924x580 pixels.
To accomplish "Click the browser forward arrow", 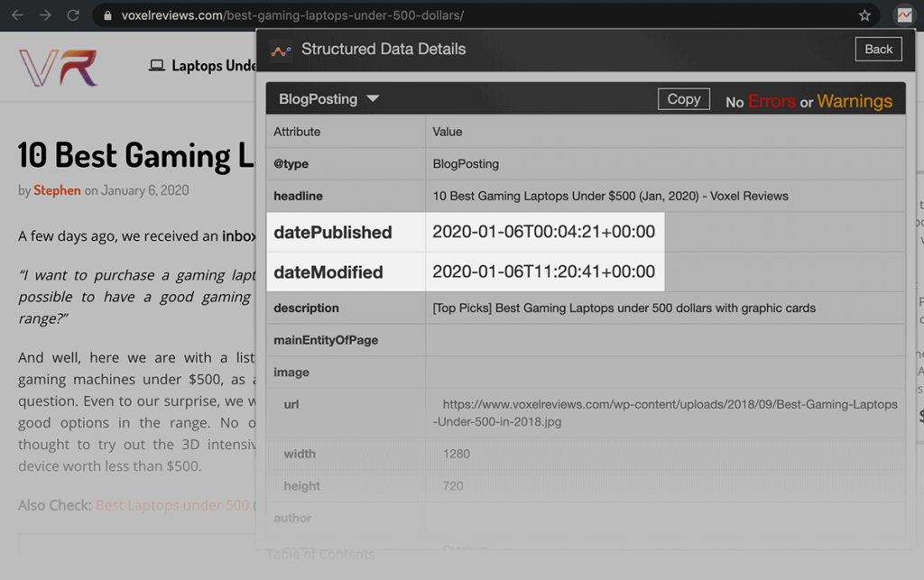I will [x=45, y=15].
